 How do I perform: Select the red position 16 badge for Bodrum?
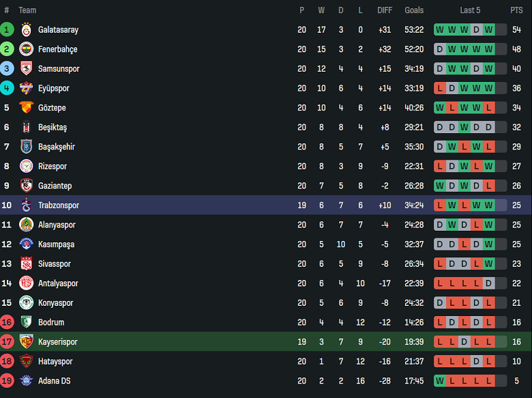[7, 322]
